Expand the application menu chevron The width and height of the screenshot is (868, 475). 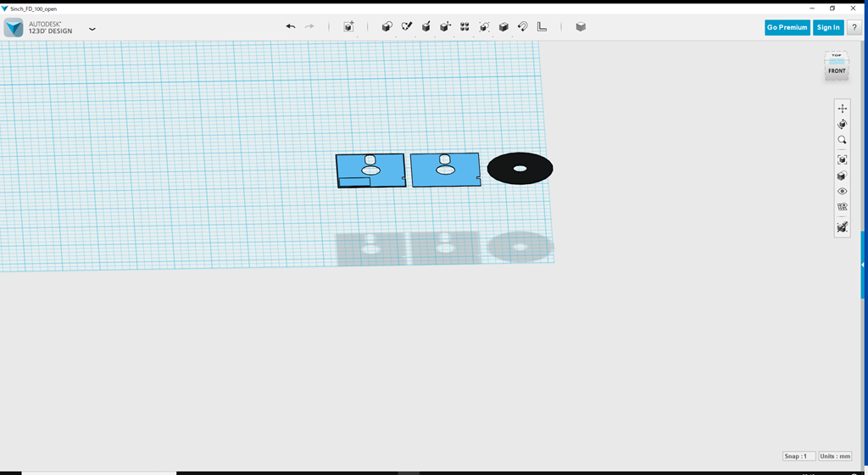pos(92,29)
